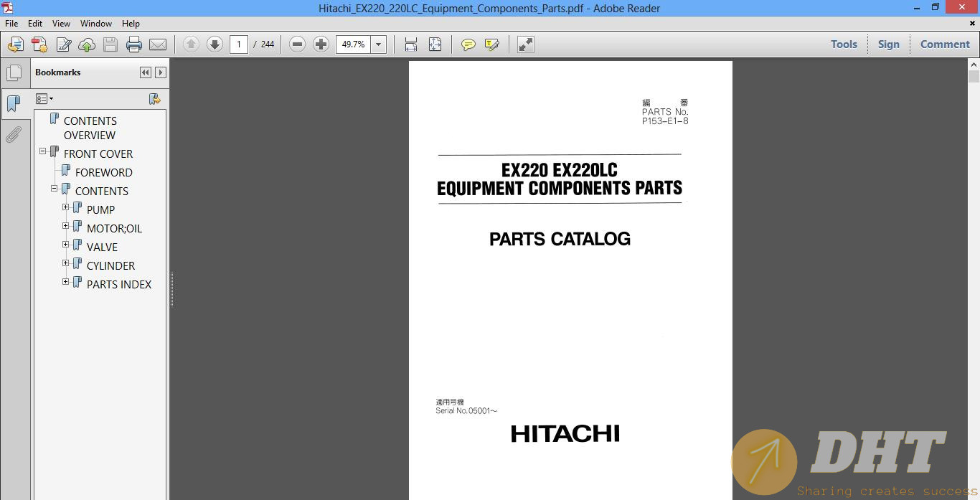
Task: Click the Sign/edit document pencil icon
Action: 63,44
